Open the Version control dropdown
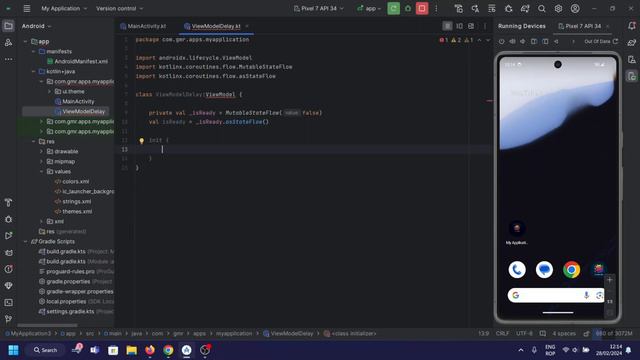 [x=119, y=8]
